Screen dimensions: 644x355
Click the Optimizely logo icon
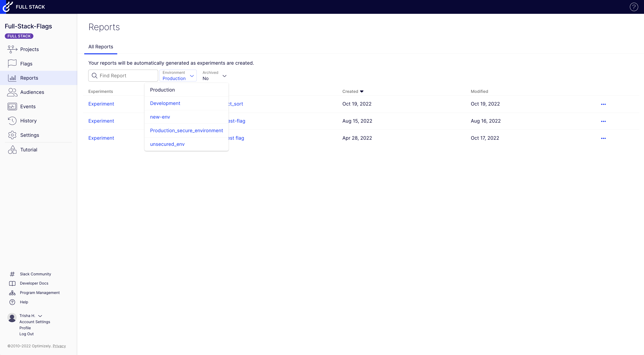[x=7, y=7]
